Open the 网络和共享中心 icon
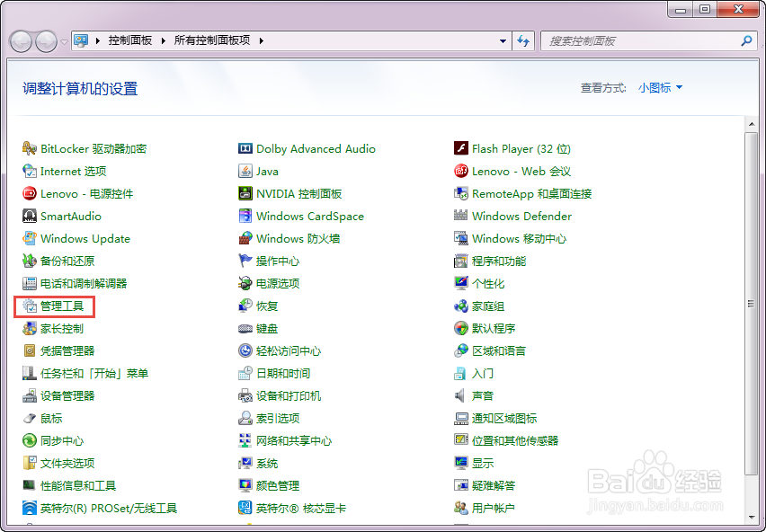This screenshot has width=766, height=532. coord(245,440)
